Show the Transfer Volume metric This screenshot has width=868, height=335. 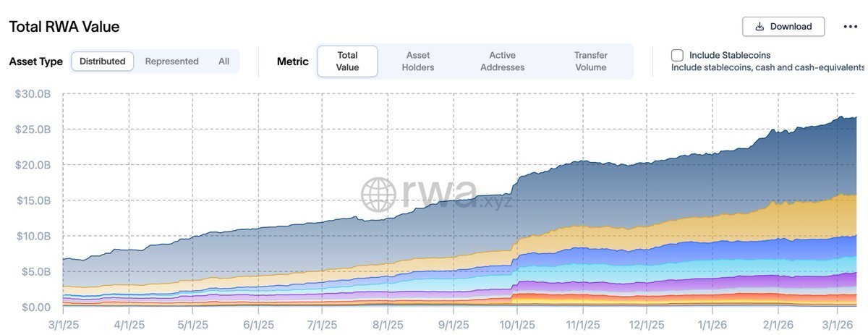(x=590, y=62)
